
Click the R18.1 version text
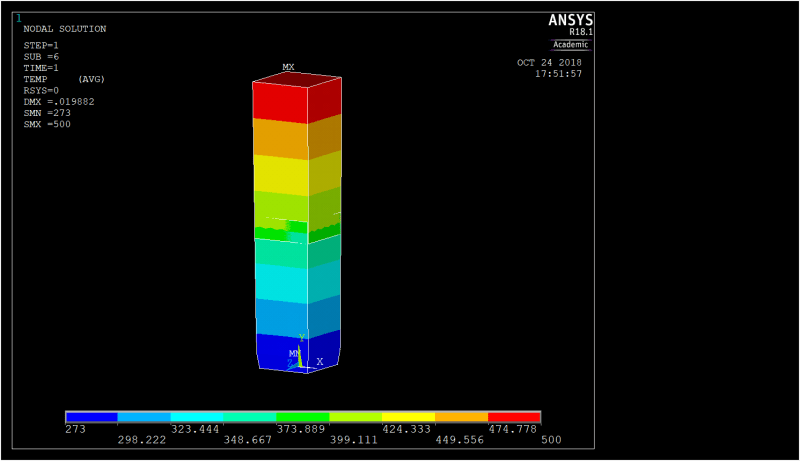[581, 32]
